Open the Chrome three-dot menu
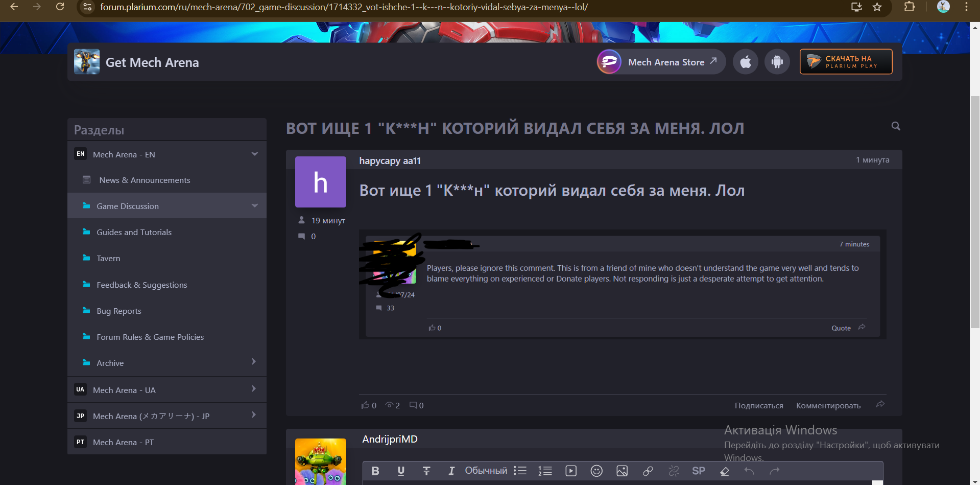 click(x=966, y=7)
